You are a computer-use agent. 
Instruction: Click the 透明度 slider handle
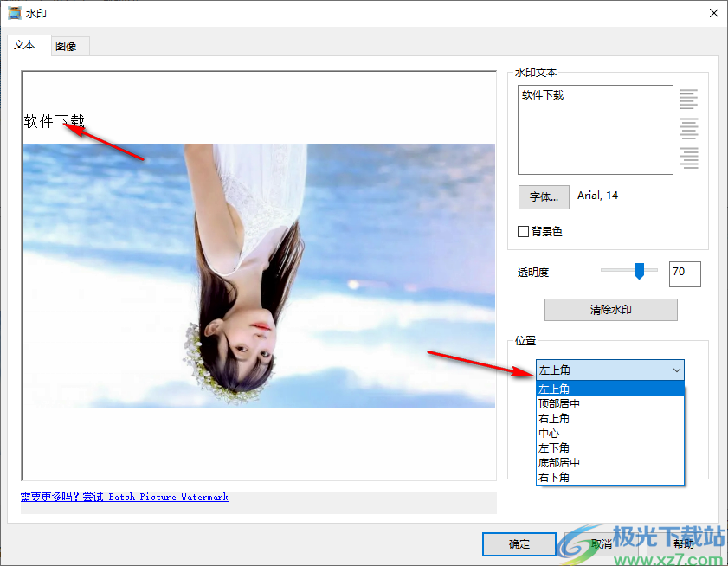[x=640, y=271]
